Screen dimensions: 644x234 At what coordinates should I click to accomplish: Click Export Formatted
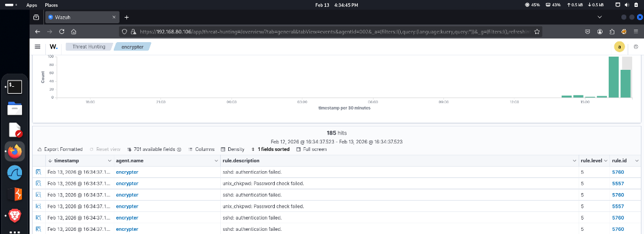pyautogui.click(x=60, y=150)
